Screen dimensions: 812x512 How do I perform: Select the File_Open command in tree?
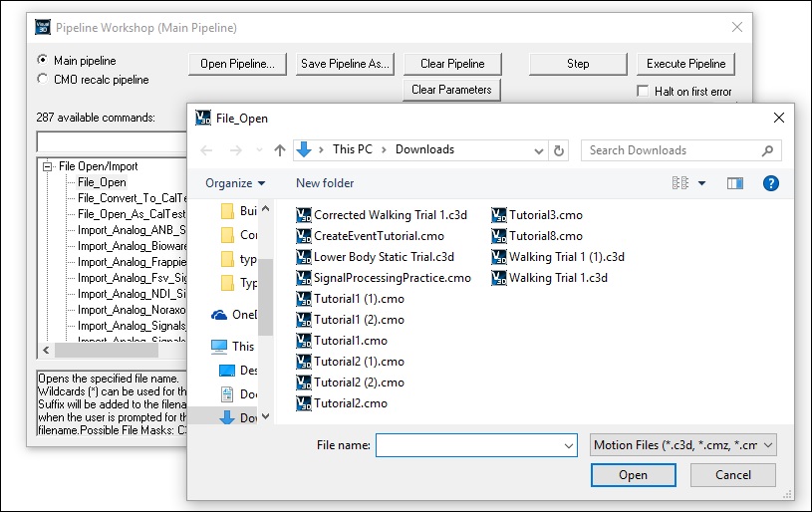pyautogui.click(x=102, y=182)
